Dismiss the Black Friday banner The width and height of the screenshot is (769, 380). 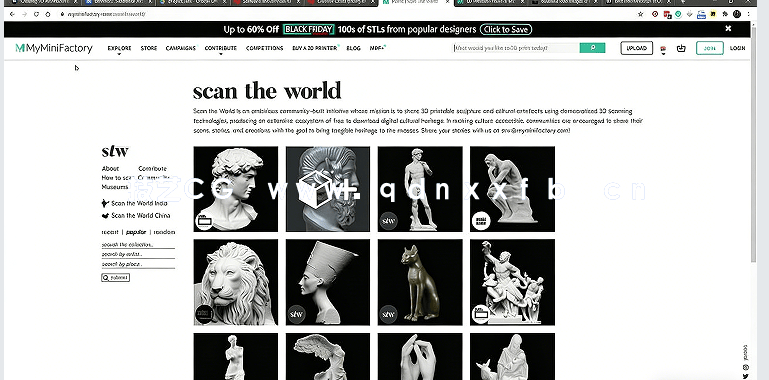728,28
